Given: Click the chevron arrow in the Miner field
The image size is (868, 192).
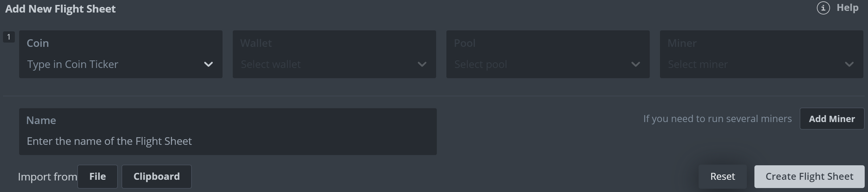Looking at the screenshot, I should (849, 64).
